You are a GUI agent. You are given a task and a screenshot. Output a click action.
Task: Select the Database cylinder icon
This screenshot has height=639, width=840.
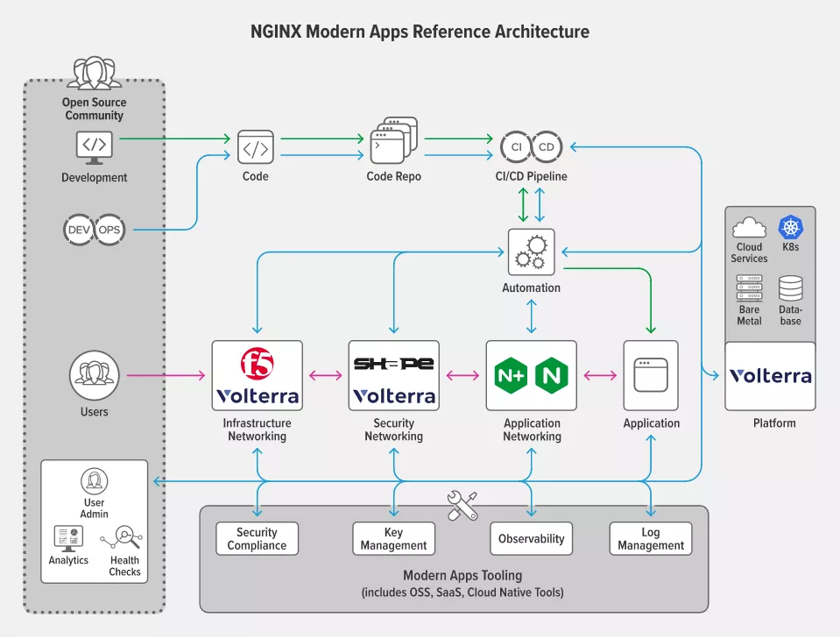pyautogui.click(x=791, y=288)
